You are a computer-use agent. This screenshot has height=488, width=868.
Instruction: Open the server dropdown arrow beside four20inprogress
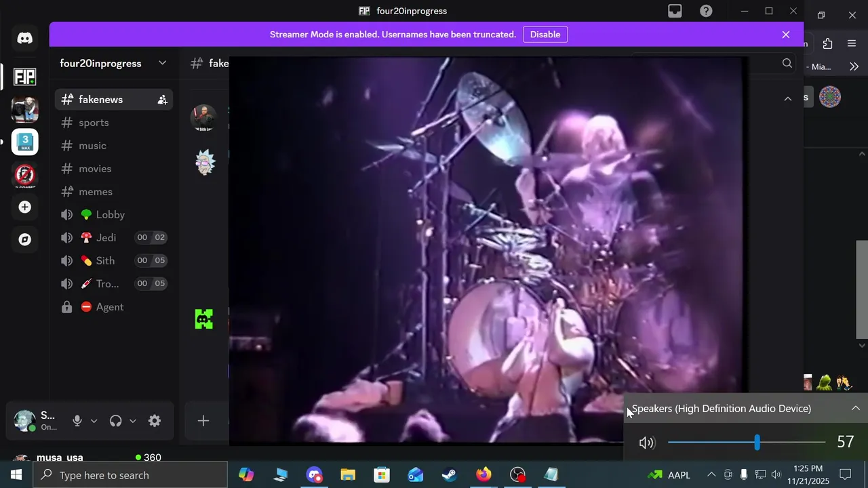pyautogui.click(x=163, y=63)
